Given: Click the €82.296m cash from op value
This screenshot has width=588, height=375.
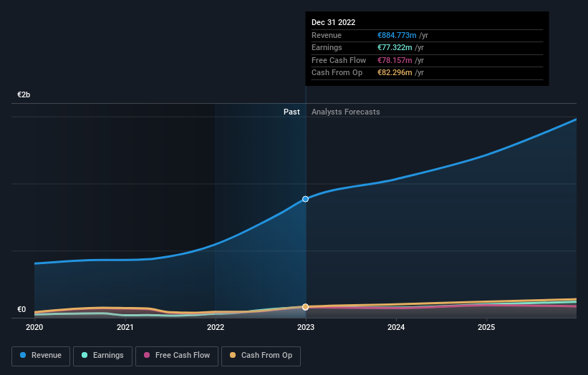Looking at the screenshot, I should 395,73.
